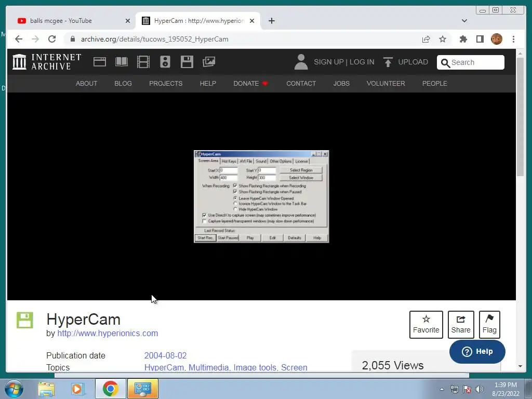Screen dimensions: 532x399
Task: Open Windows Explorer from taskbar
Action: click(x=46, y=389)
